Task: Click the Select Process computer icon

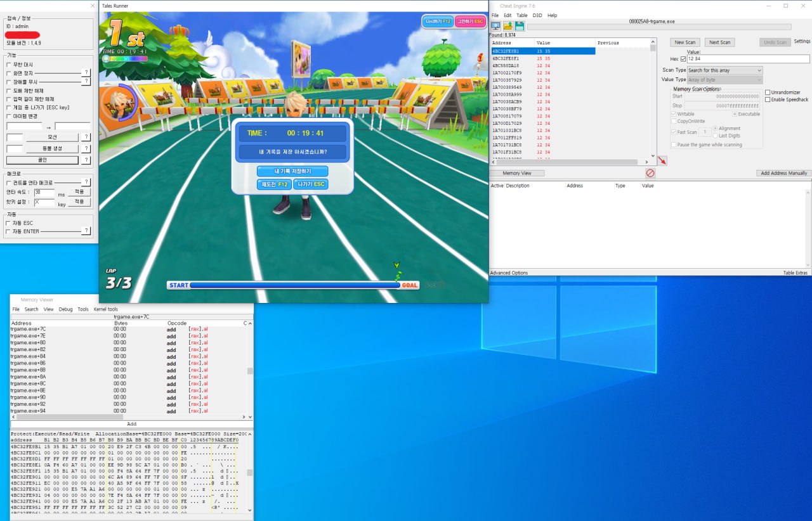Action: point(496,26)
